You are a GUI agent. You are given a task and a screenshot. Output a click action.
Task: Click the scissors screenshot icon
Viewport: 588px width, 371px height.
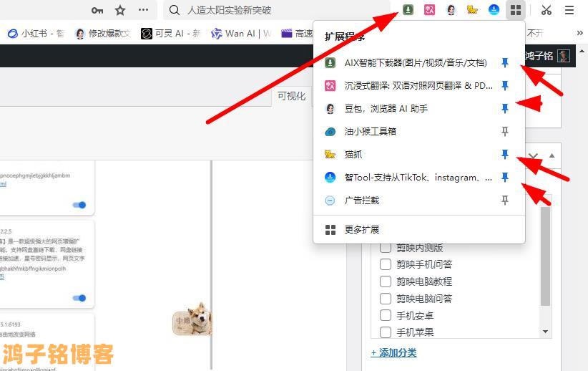[547, 10]
